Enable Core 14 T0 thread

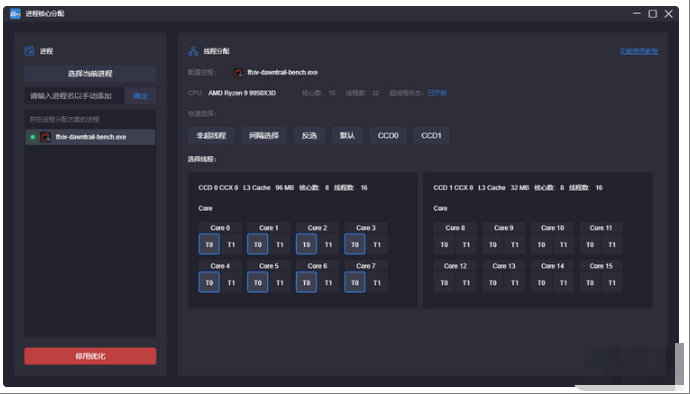pyautogui.click(x=542, y=283)
